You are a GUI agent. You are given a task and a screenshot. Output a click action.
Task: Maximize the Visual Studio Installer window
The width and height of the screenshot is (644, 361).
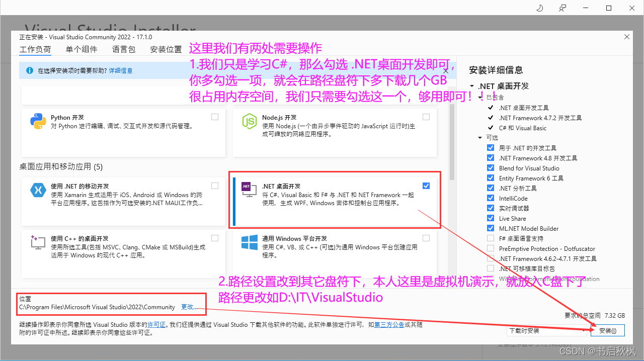609,8
